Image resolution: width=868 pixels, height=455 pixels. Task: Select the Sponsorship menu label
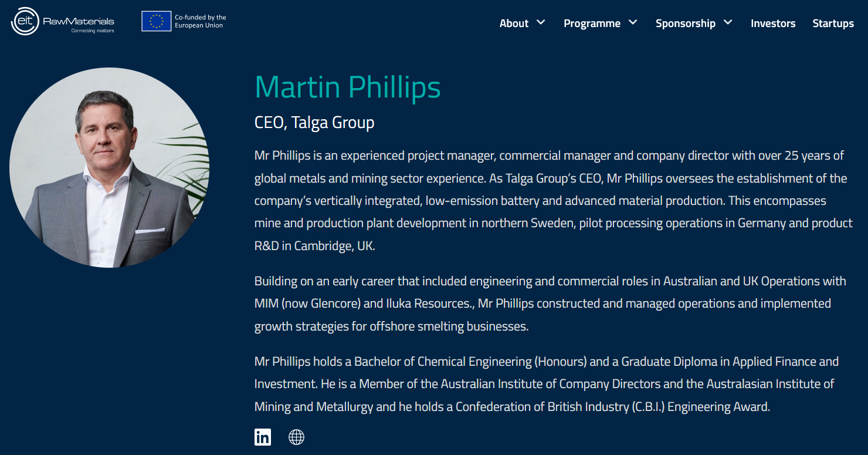pos(685,23)
